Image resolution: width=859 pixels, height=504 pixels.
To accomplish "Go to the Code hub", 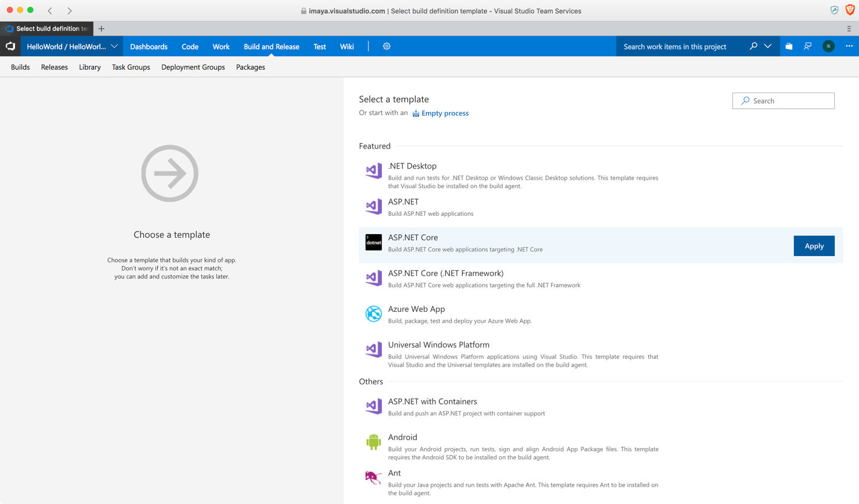I will click(190, 47).
